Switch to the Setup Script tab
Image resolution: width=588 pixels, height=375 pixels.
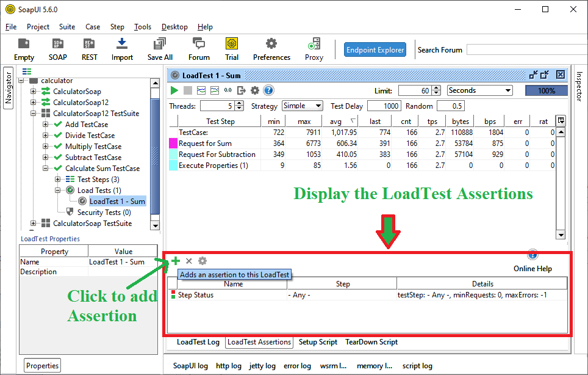pos(318,342)
